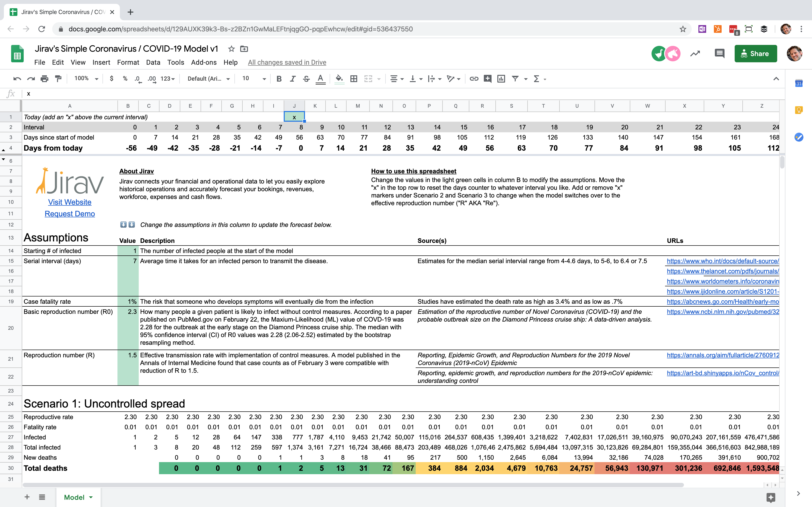Click the borders icon
The height and width of the screenshot is (507, 812).
[353, 78]
